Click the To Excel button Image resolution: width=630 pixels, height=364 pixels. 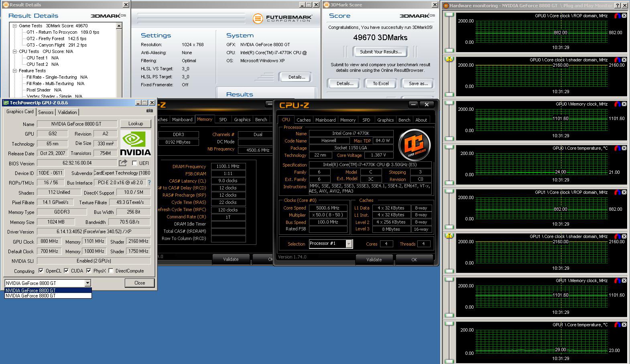point(380,83)
